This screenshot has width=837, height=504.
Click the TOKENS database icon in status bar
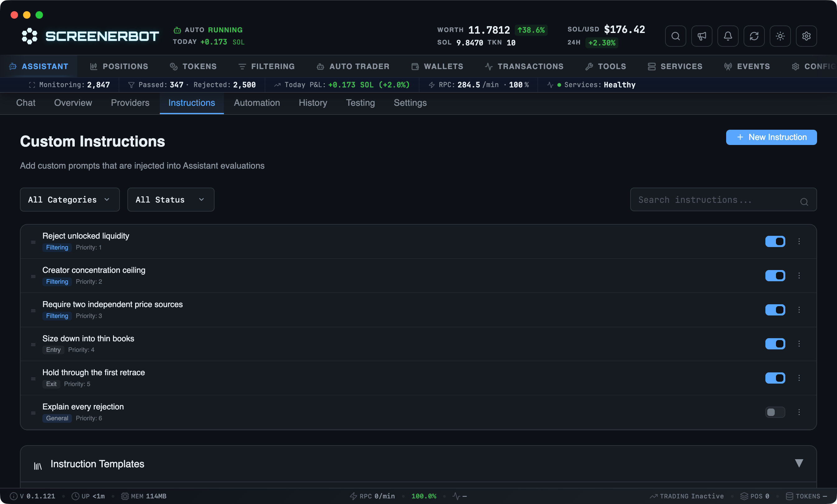point(789,496)
